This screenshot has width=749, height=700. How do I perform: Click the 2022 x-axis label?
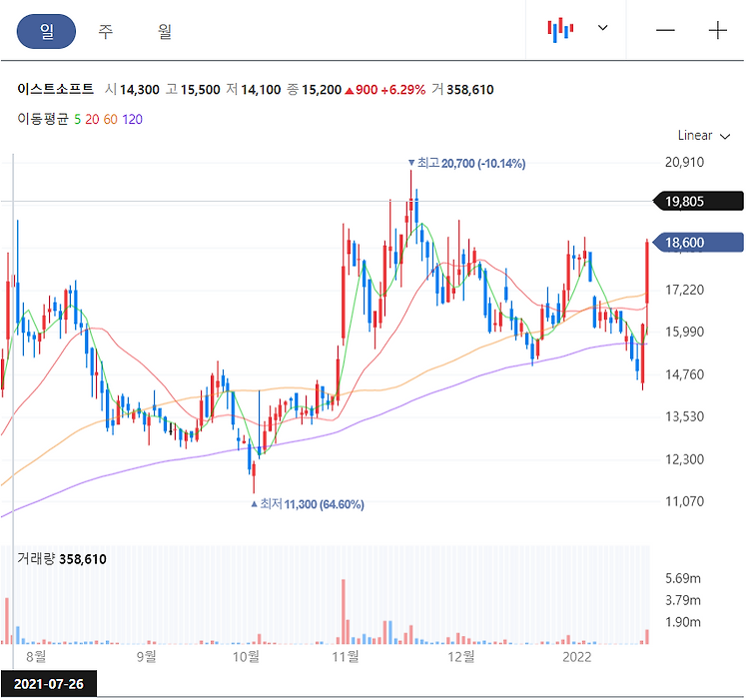coord(576,657)
